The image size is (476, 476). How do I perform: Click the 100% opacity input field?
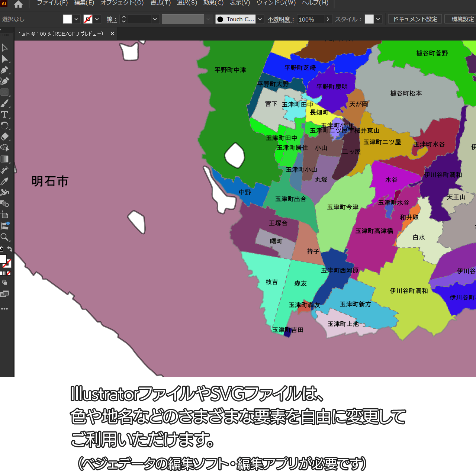(x=310, y=19)
